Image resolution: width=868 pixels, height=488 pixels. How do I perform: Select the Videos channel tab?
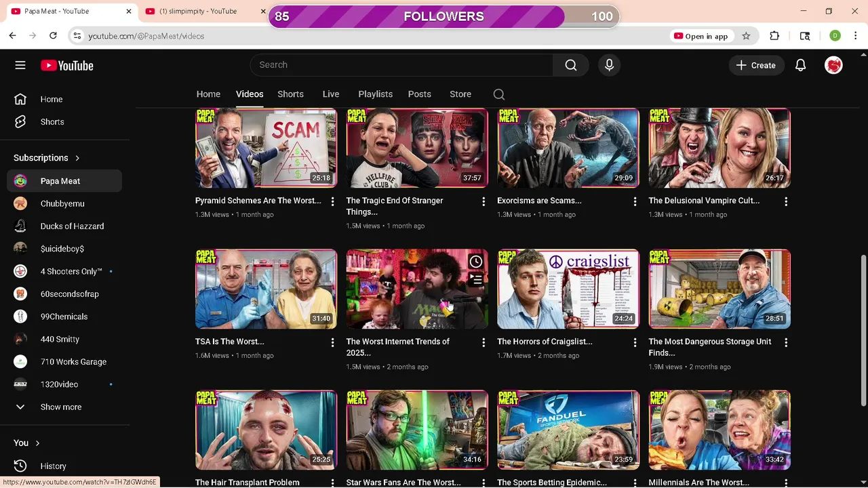pyautogui.click(x=250, y=94)
